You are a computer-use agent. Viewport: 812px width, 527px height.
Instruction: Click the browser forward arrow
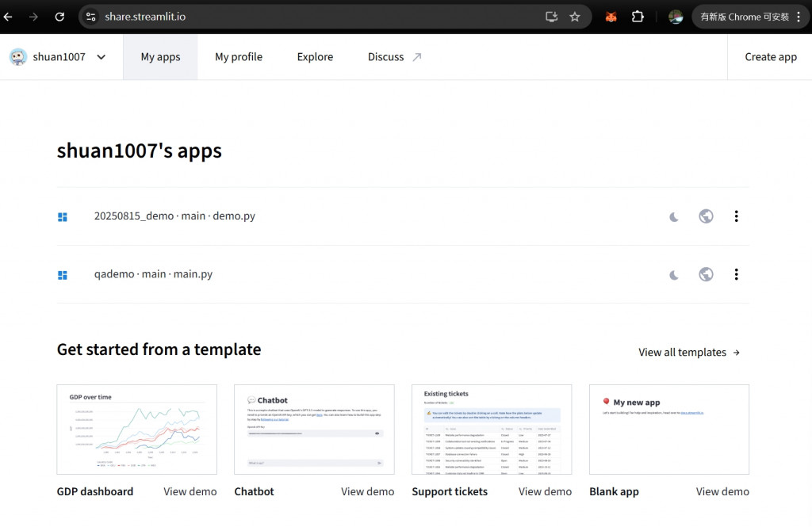(33, 17)
